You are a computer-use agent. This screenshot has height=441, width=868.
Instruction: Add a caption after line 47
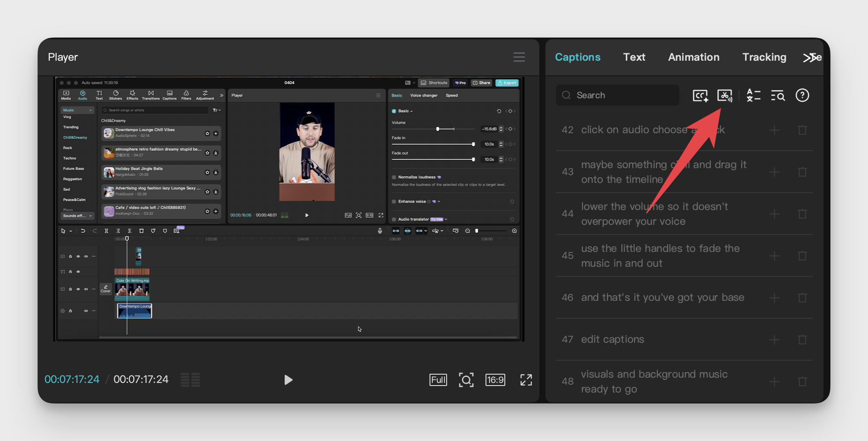pyautogui.click(x=774, y=340)
